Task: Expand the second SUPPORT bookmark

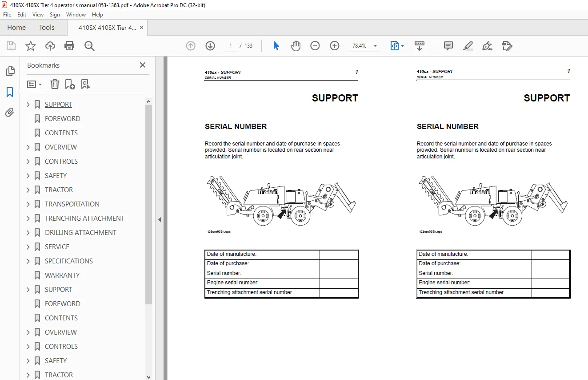Action: point(28,290)
